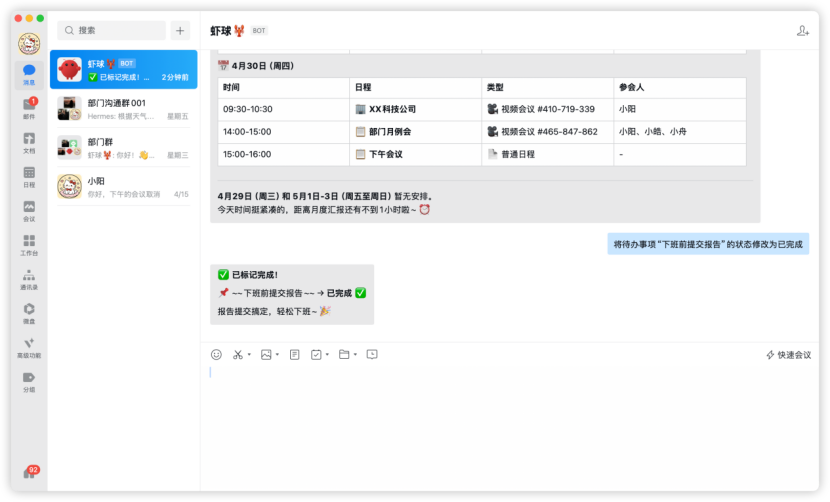830x502 pixels.
Task: Click the document note icon in toolbar
Action: [x=294, y=354]
